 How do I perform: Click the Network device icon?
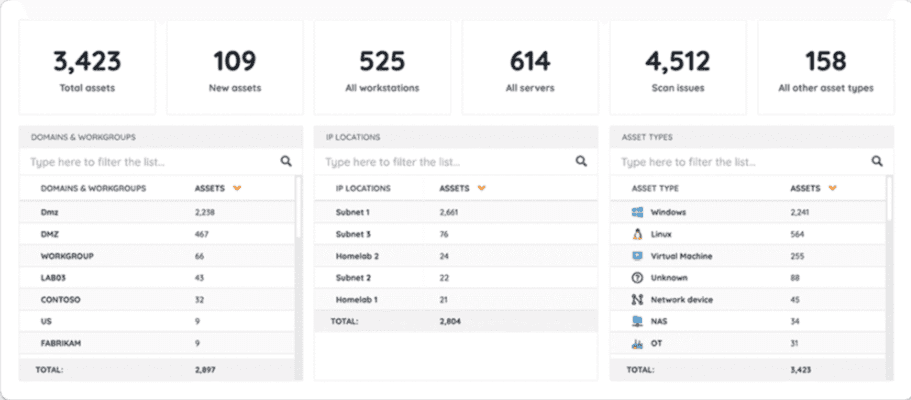(637, 300)
